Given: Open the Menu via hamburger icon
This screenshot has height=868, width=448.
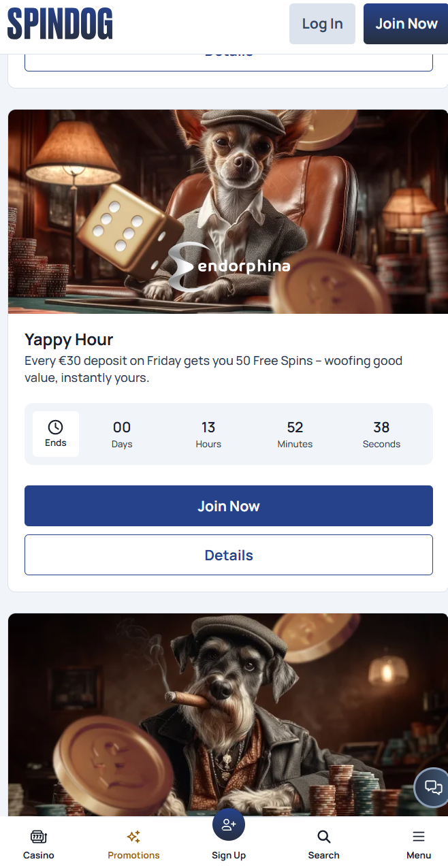Looking at the screenshot, I should [x=418, y=835].
